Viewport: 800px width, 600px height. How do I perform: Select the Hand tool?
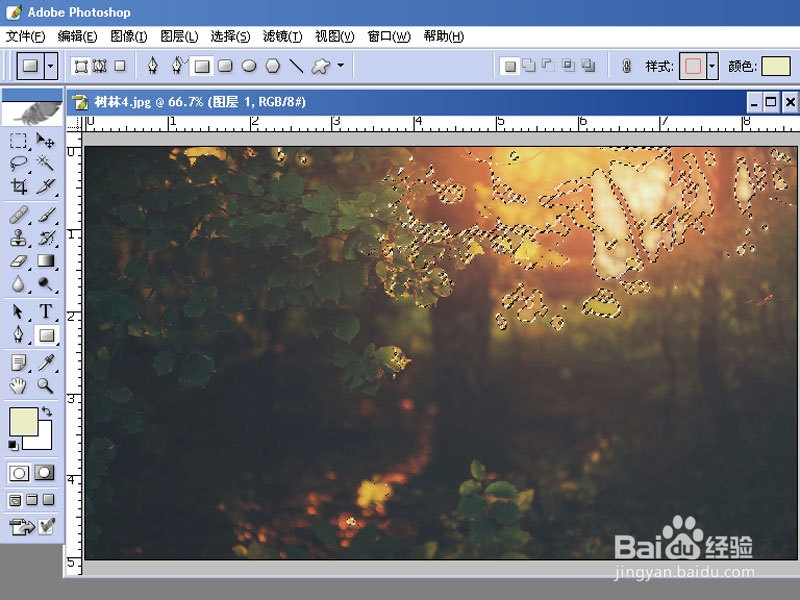[x=18, y=386]
